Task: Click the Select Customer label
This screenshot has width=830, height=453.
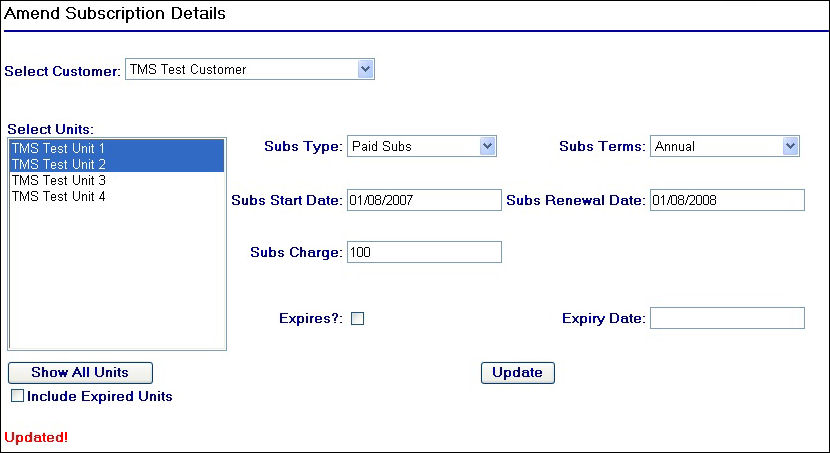Action: click(x=63, y=70)
